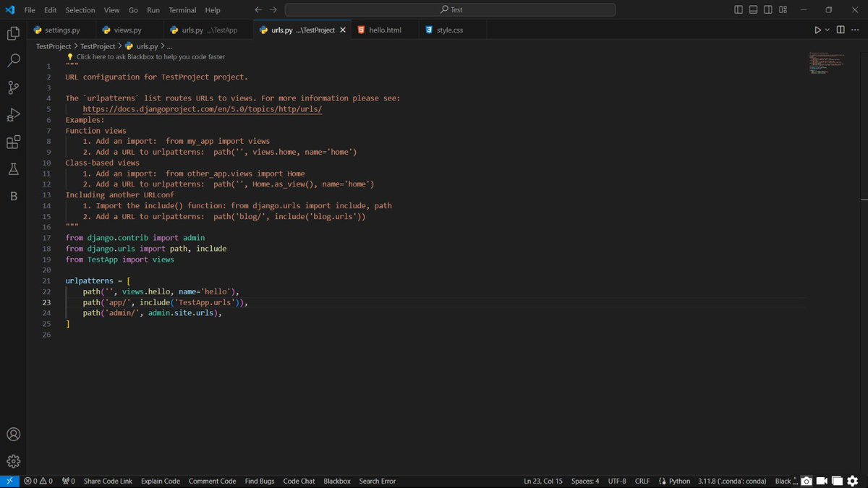Click the VS Code logo icon

click(x=9, y=10)
